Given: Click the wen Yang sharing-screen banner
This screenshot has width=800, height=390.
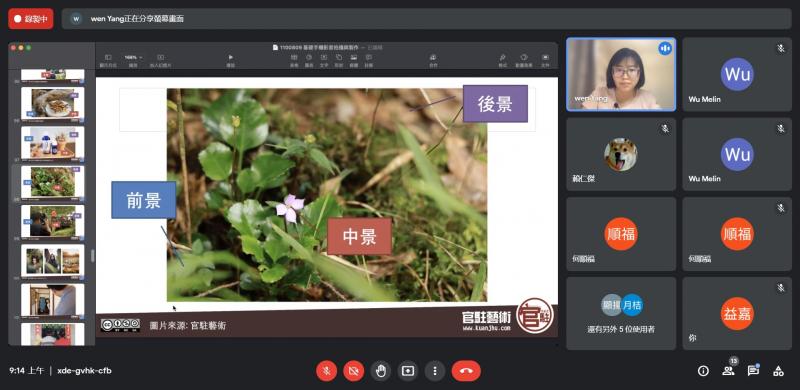Looking at the screenshot, I should [x=427, y=19].
